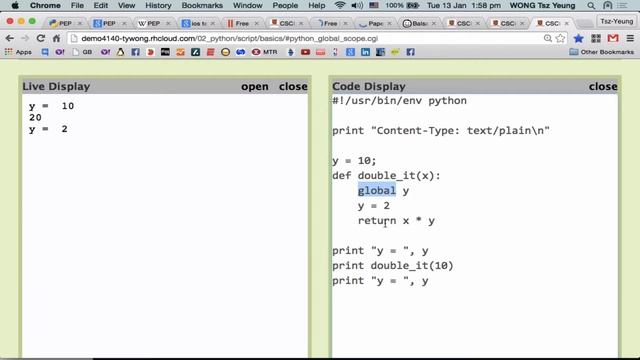Close the Wikipedia PEP tab
Viewport: 640px width, 360px height.
[x=168, y=24]
